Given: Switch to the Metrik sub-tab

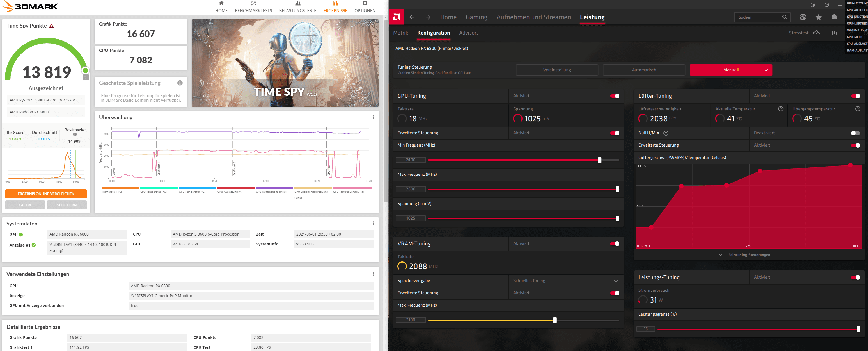Looking at the screenshot, I should (x=400, y=33).
